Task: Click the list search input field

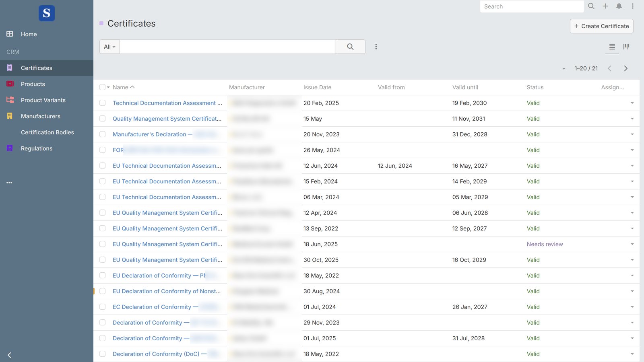Action: pos(227,47)
